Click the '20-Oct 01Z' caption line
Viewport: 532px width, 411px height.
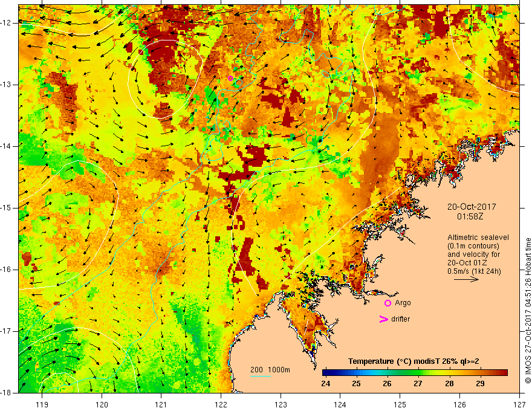[x=467, y=263]
